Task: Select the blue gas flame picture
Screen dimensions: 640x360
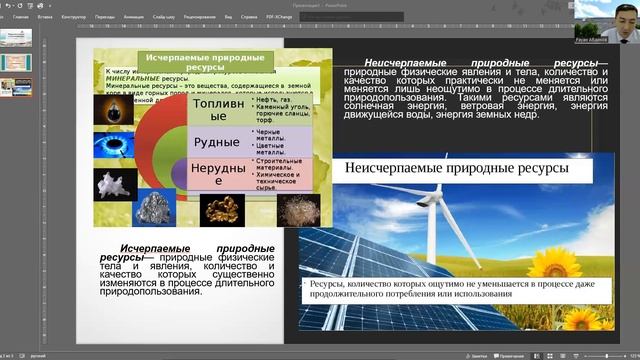Action: 113,145
